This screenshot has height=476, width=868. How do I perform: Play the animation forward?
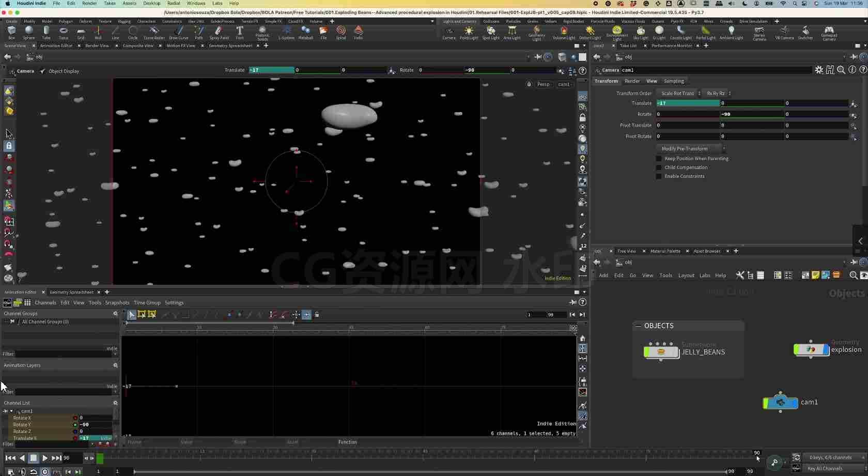point(44,458)
